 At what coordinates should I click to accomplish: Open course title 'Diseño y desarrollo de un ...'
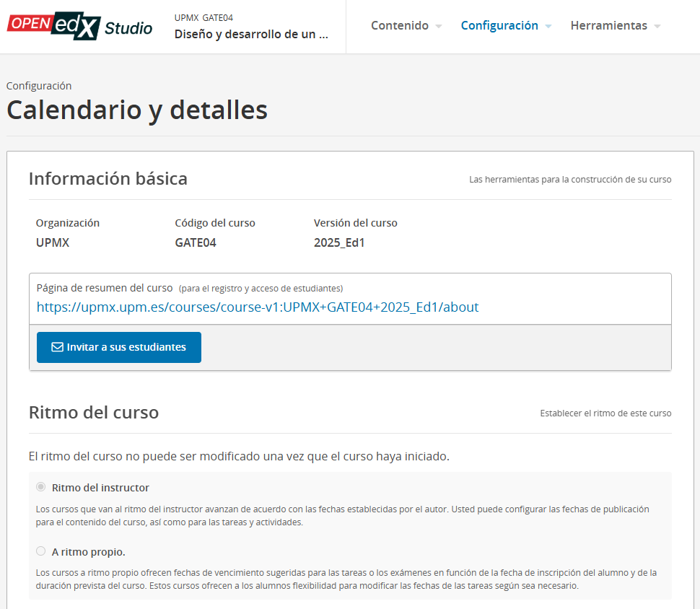point(251,35)
